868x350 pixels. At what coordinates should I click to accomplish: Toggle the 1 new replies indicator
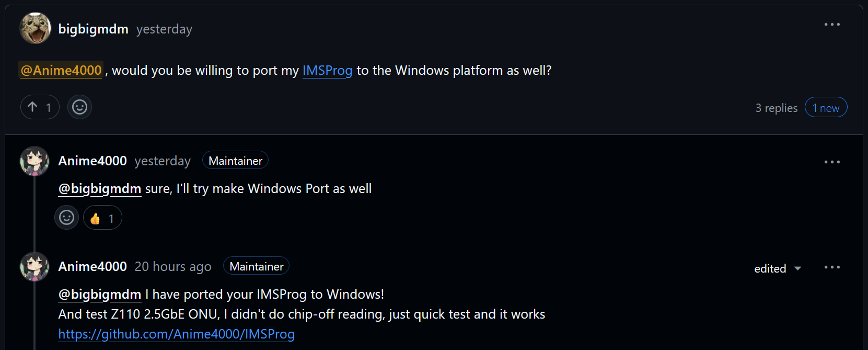[x=826, y=107]
